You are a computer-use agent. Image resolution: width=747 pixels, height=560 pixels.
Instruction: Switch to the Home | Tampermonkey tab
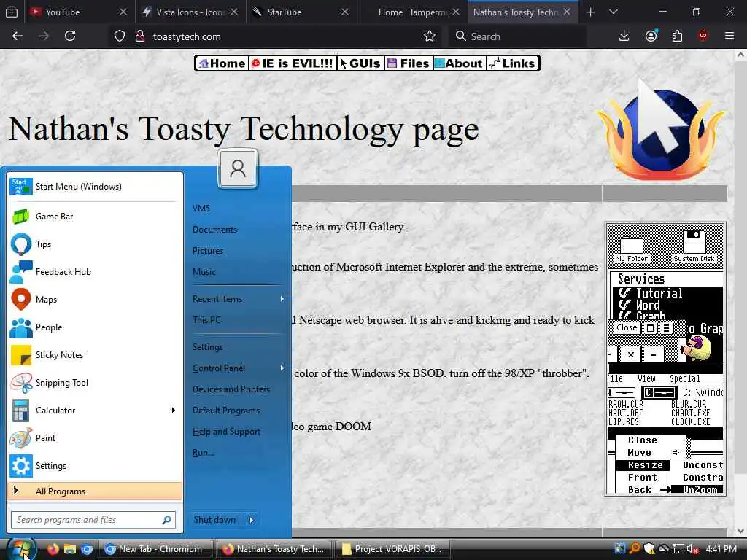coord(413,12)
